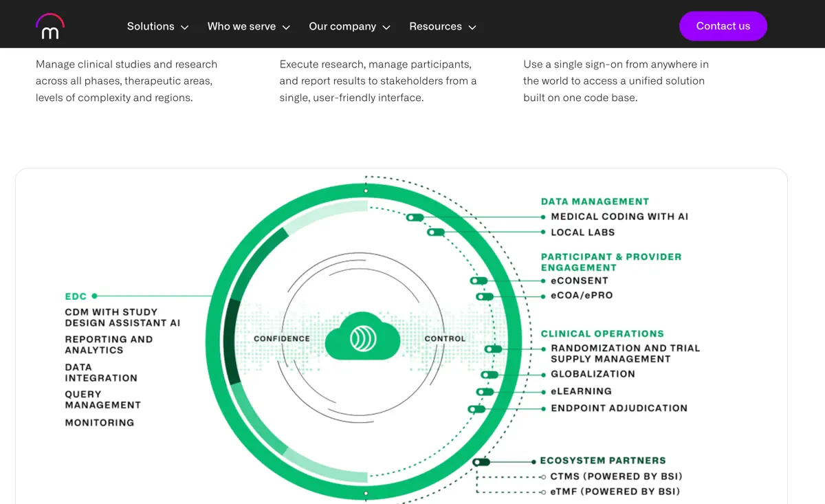Toggle the Endpoint Adjudication switch

click(476, 409)
